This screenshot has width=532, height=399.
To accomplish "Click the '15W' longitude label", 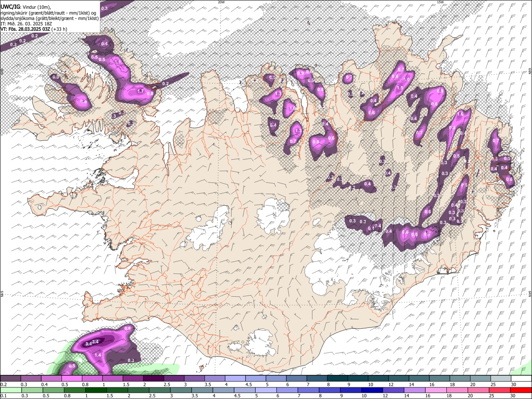I will pyautogui.click(x=440, y=2).
